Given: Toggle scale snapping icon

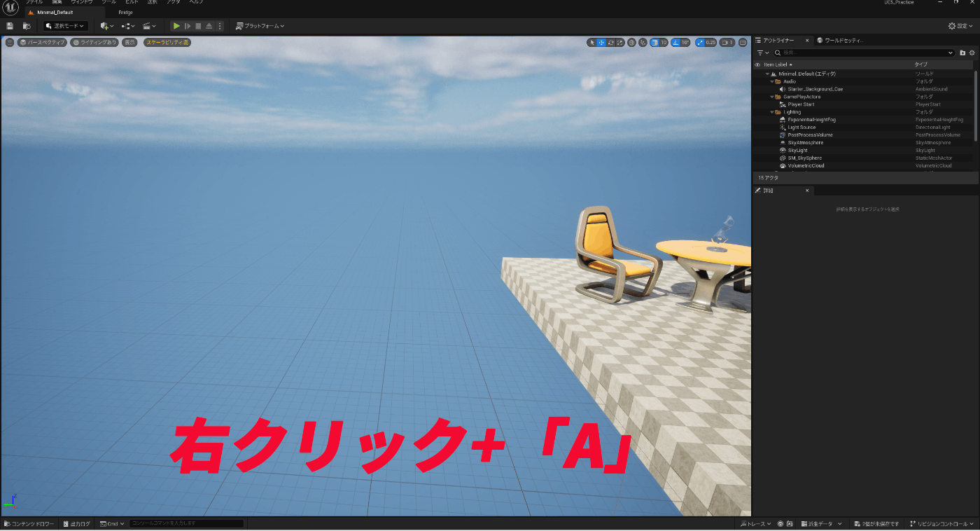Looking at the screenshot, I should tap(699, 42).
